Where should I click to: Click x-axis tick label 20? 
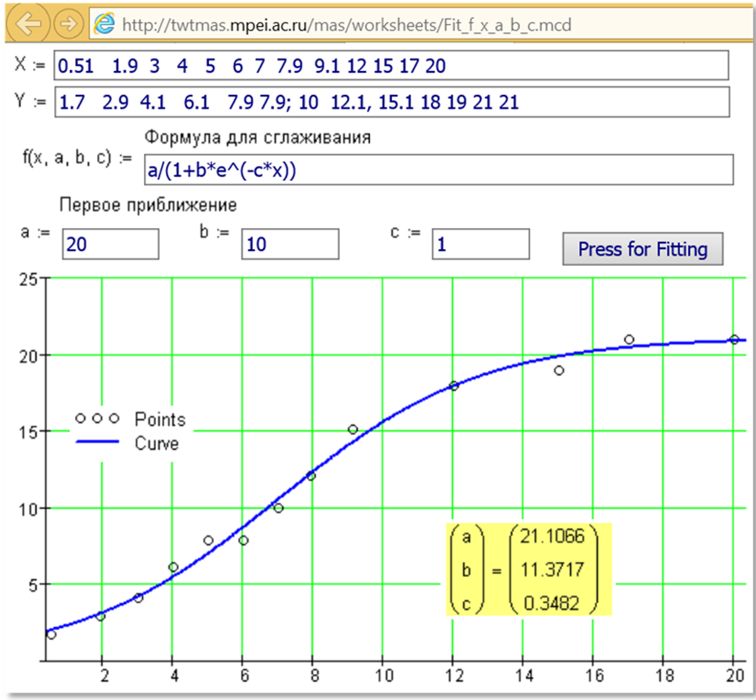point(735,676)
